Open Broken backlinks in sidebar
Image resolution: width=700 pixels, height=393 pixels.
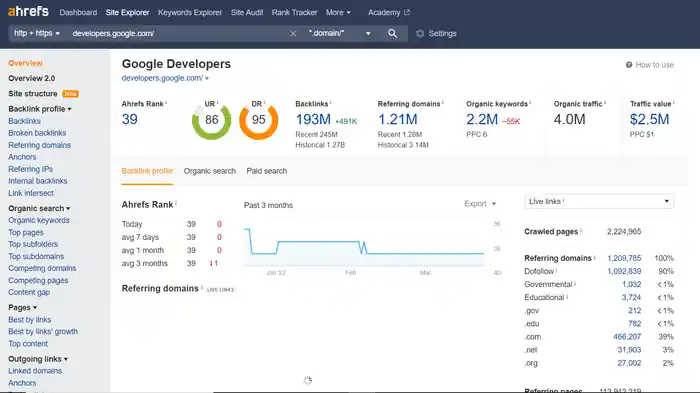37,133
